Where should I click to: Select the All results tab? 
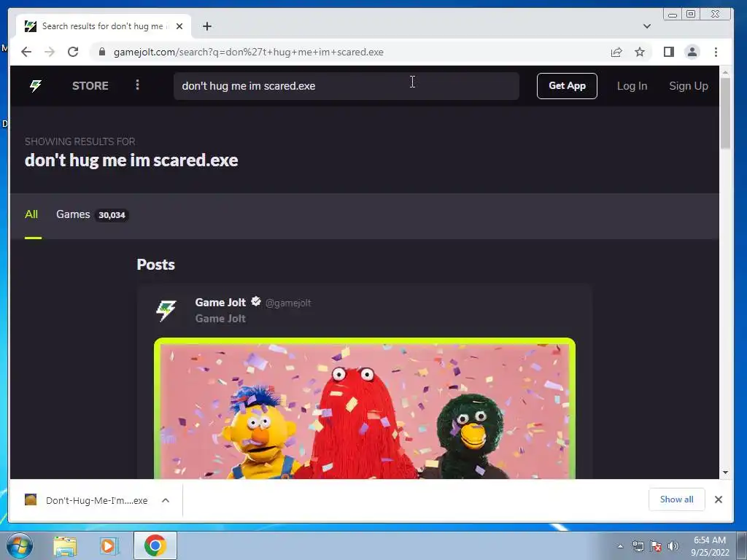(31, 215)
